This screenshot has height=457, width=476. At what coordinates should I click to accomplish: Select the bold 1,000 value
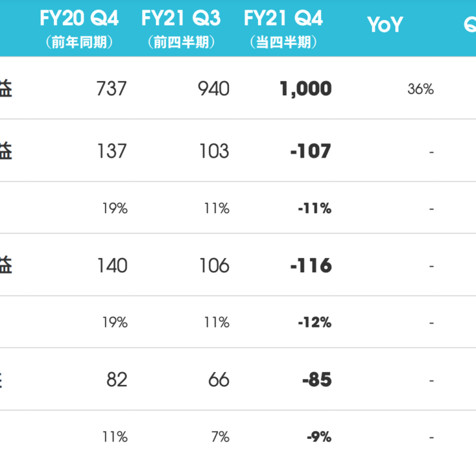[306, 89]
